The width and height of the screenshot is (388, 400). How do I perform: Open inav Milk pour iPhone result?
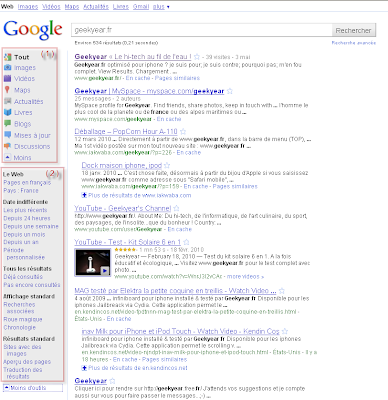tap(180, 331)
